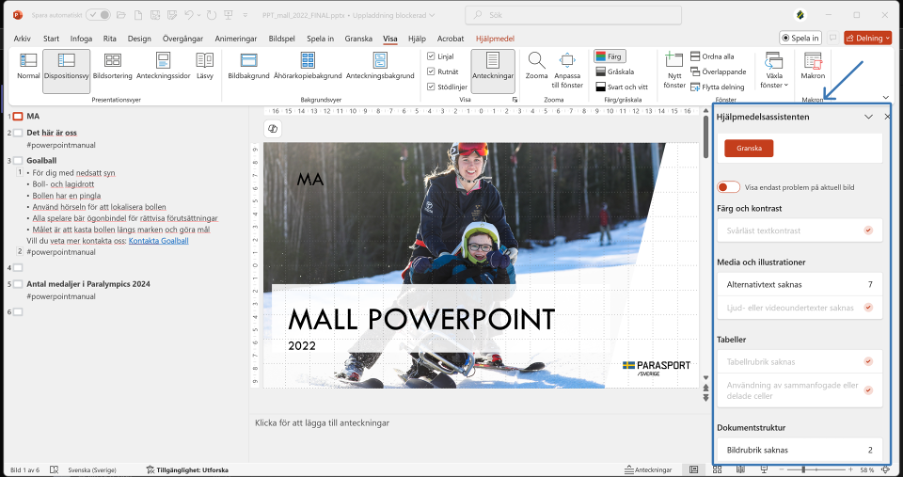This screenshot has height=478, width=904.
Task: Collapse the ribbon with the chevron
Action: click(886, 97)
